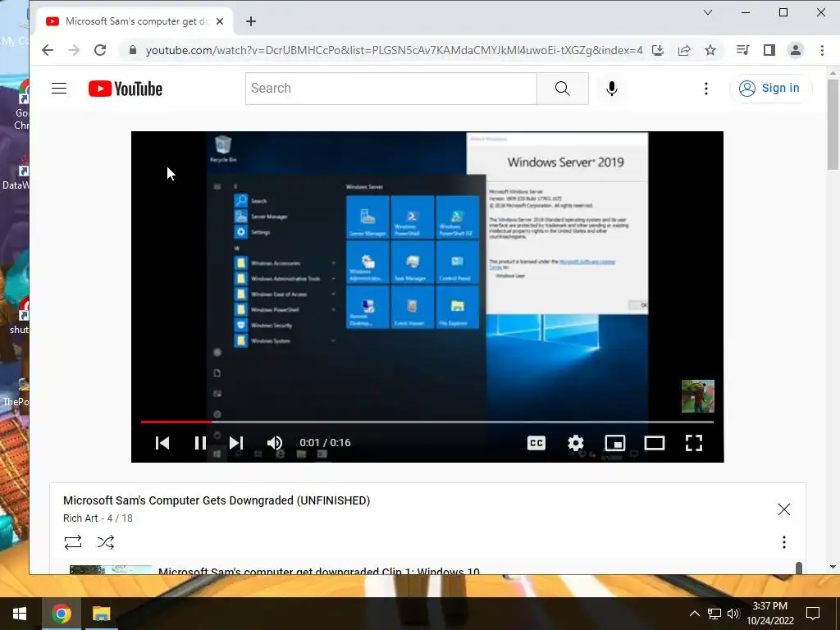
Task: Go to the YouTube home logo
Action: [126, 89]
